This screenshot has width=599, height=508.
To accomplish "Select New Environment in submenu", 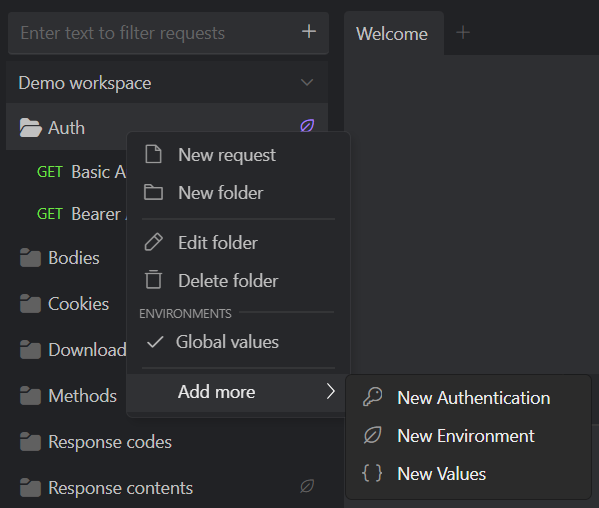I will click(x=468, y=435).
